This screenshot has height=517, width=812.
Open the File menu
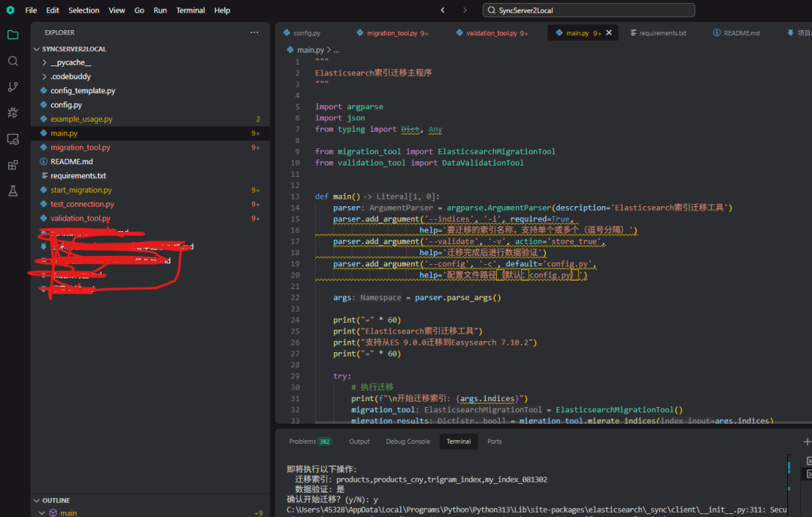[31, 10]
